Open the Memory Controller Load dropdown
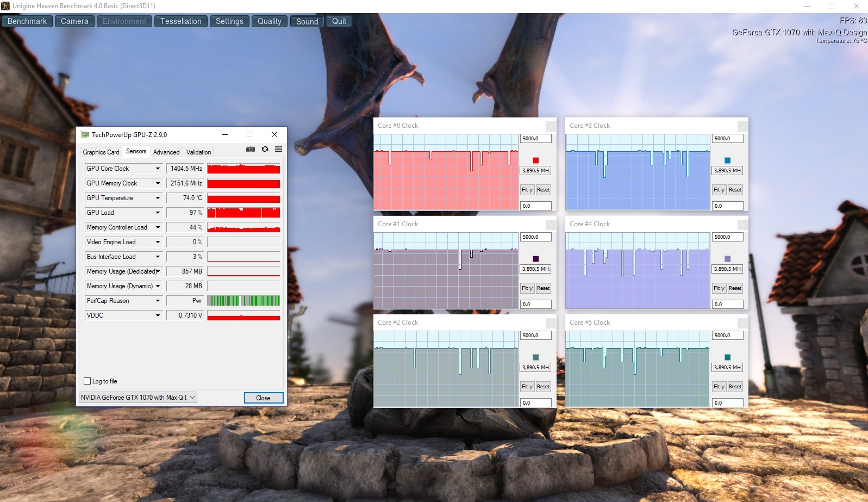The height and width of the screenshot is (502, 868). [158, 227]
